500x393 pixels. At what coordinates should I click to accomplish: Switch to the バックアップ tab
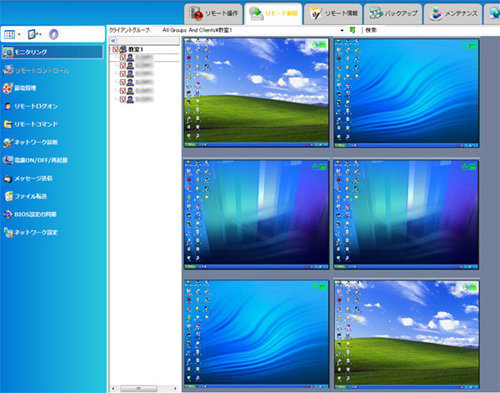pos(393,14)
